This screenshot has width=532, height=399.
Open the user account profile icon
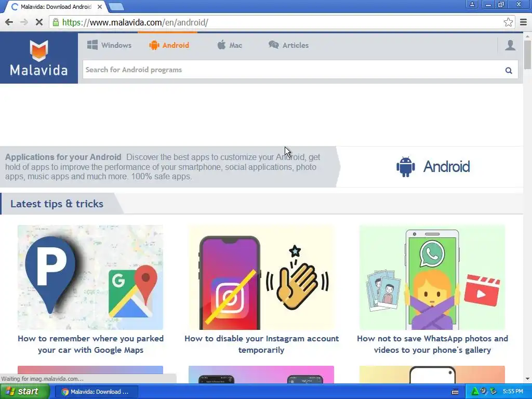[x=510, y=45]
